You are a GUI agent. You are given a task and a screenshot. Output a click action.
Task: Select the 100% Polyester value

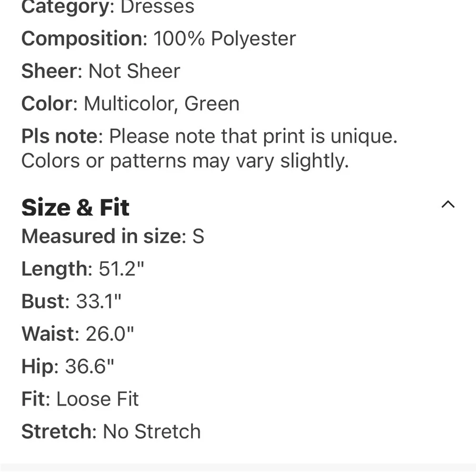(224, 39)
